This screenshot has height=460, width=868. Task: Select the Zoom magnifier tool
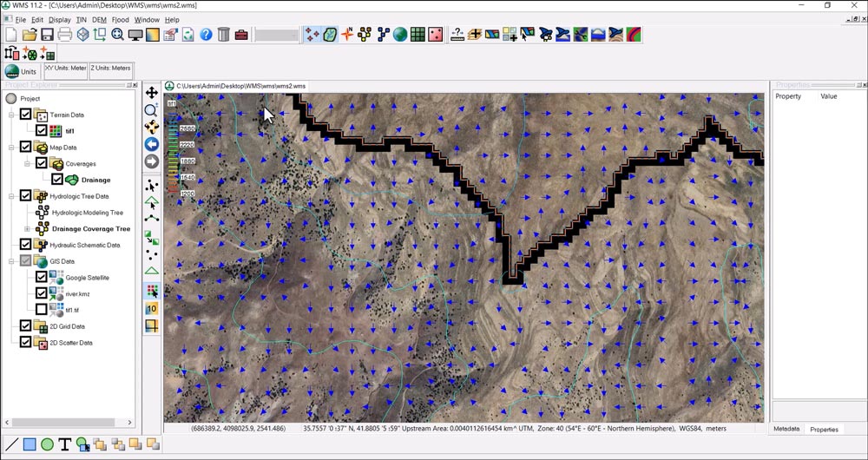(151, 110)
